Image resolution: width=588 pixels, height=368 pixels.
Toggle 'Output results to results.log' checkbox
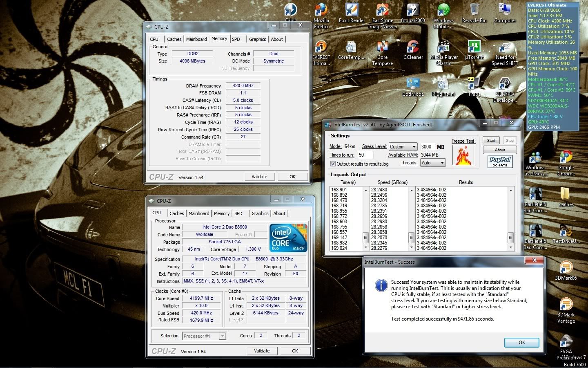point(333,164)
